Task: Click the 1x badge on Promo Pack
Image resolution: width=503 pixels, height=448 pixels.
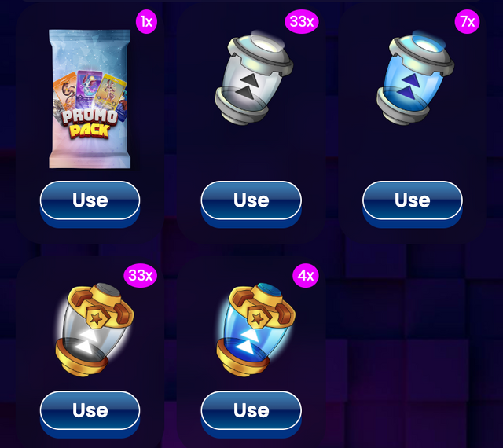Action: click(147, 21)
